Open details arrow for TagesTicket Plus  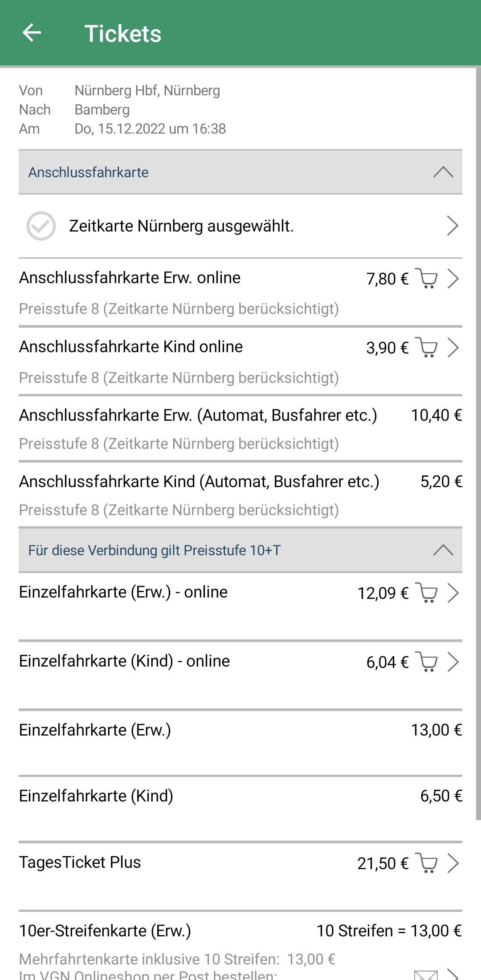point(453,863)
